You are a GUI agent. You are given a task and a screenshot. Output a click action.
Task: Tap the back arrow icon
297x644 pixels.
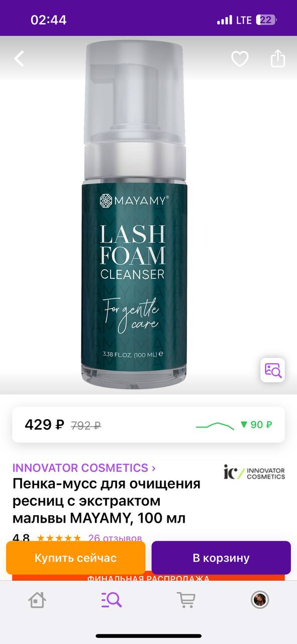coord(19,59)
